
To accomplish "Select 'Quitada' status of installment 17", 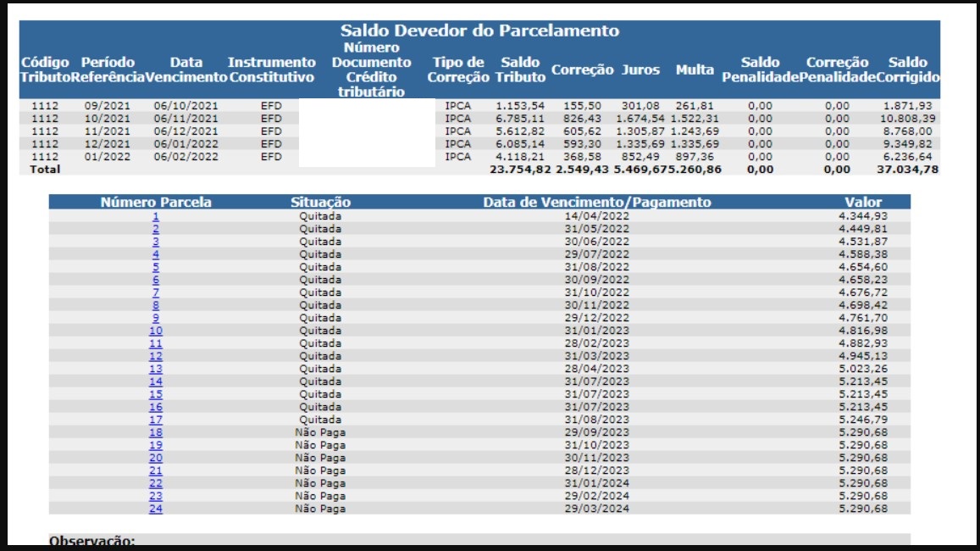I will point(321,420).
